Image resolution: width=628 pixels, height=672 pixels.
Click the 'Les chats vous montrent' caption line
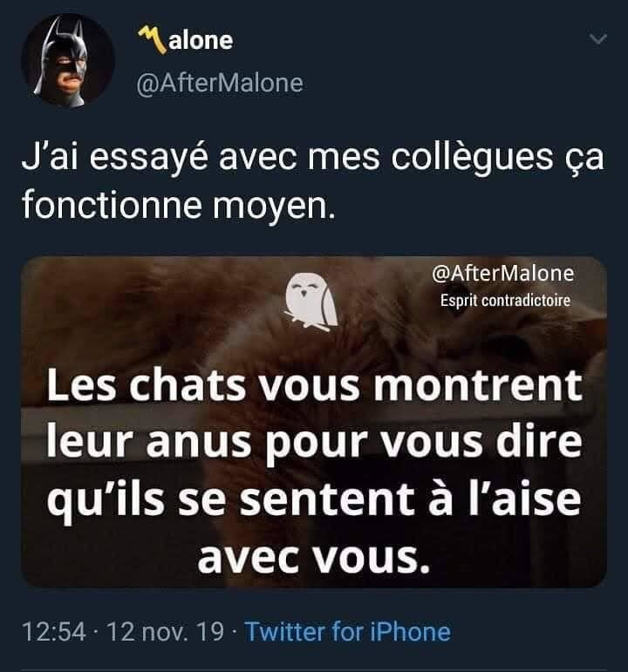(314, 386)
